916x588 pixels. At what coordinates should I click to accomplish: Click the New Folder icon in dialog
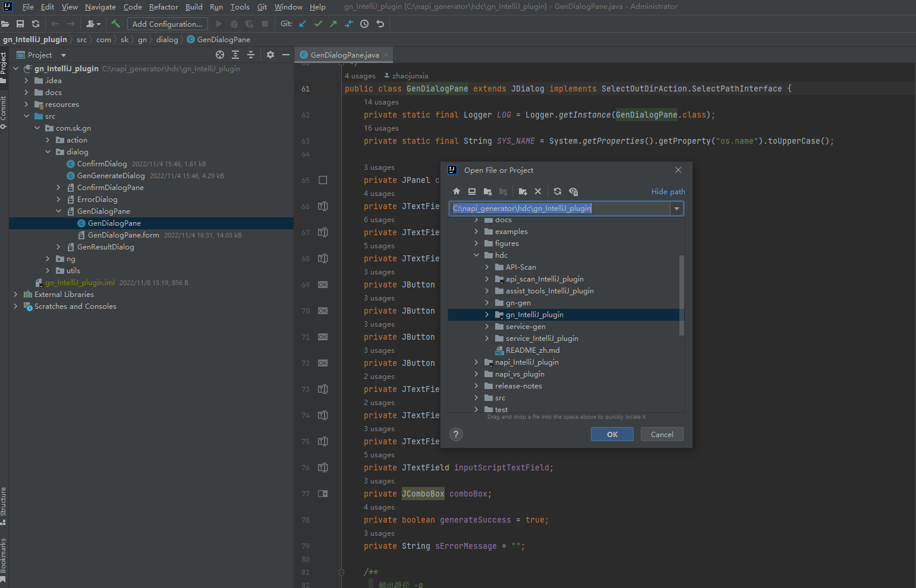(522, 191)
